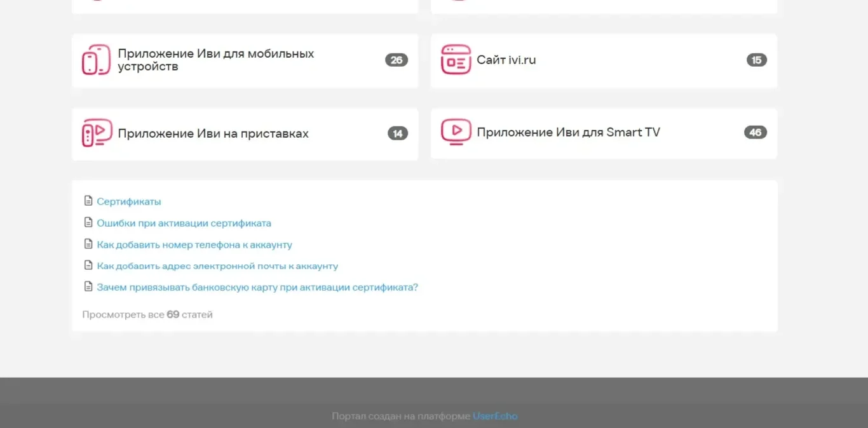This screenshot has height=428, width=868.
Task: Click document icon beside Сертификаты
Action: pyautogui.click(x=88, y=201)
